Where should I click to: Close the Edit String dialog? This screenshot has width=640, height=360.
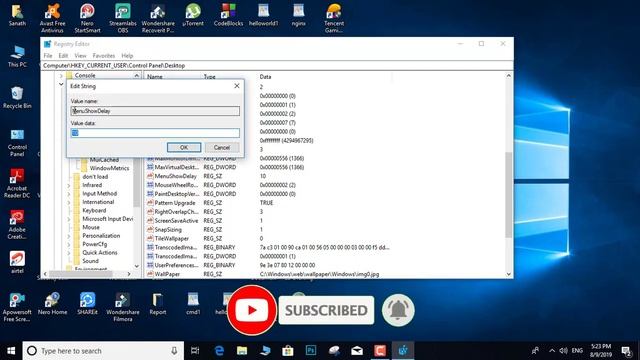coord(237,86)
